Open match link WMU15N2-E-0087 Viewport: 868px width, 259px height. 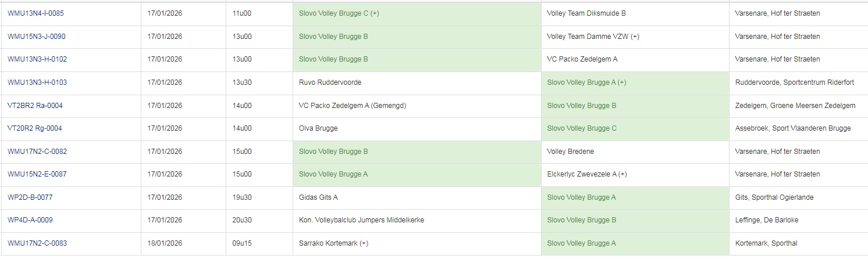pos(37,174)
